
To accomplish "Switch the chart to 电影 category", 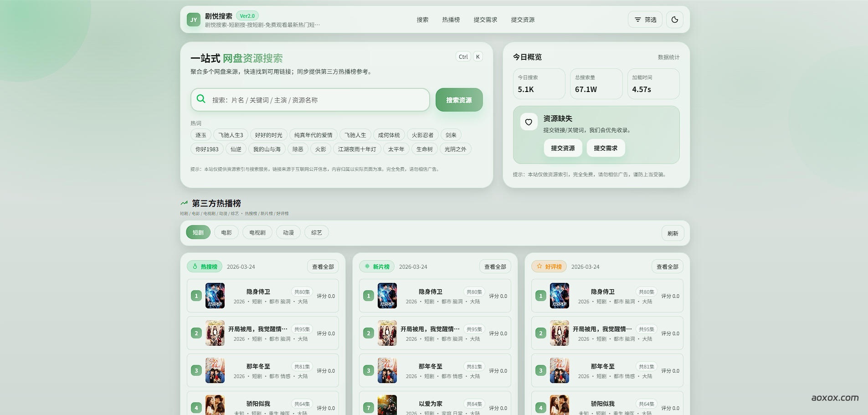I will (226, 232).
